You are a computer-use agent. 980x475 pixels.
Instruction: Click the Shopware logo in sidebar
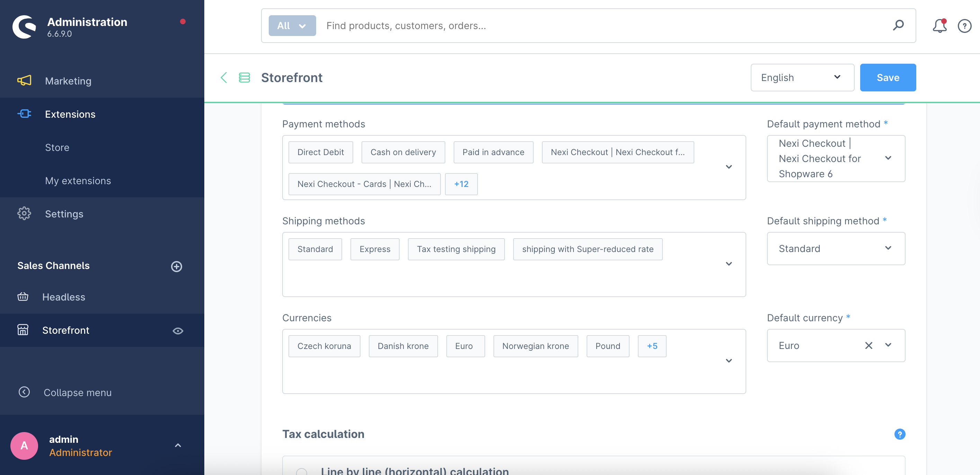pos(24,26)
